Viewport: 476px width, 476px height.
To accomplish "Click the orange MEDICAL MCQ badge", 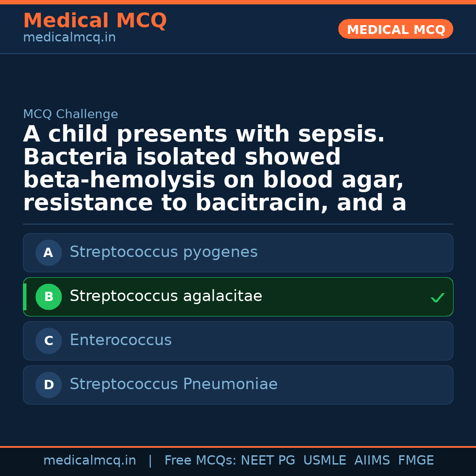I will [x=396, y=29].
